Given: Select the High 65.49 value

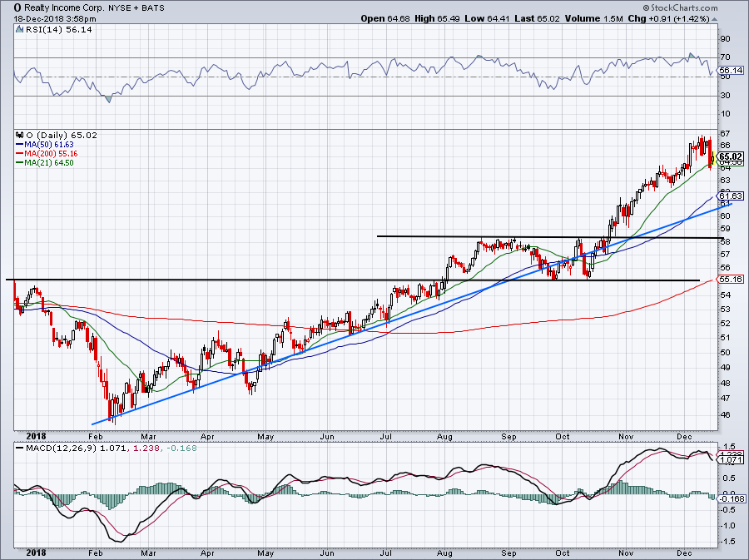Looking at the screenshot, I should [x=437, y=18].
